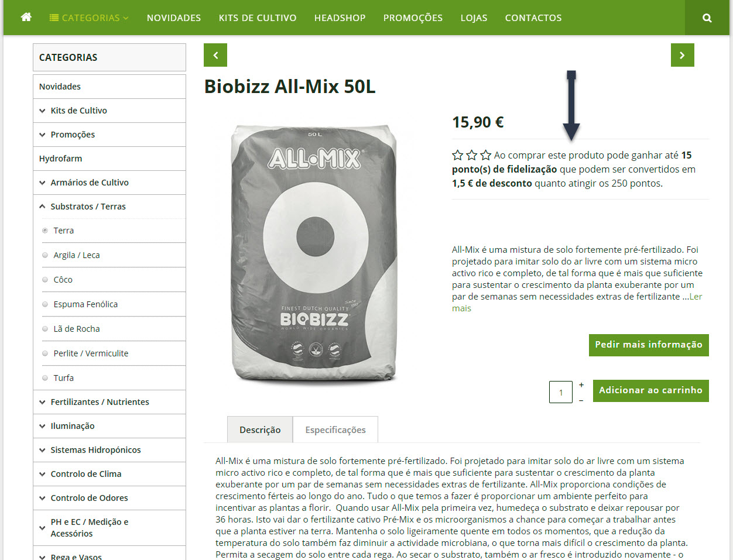Image resolution: width=733 pixels, height=560 pixels.
Task: Switch to the Especificações tab
Action: 335,430
